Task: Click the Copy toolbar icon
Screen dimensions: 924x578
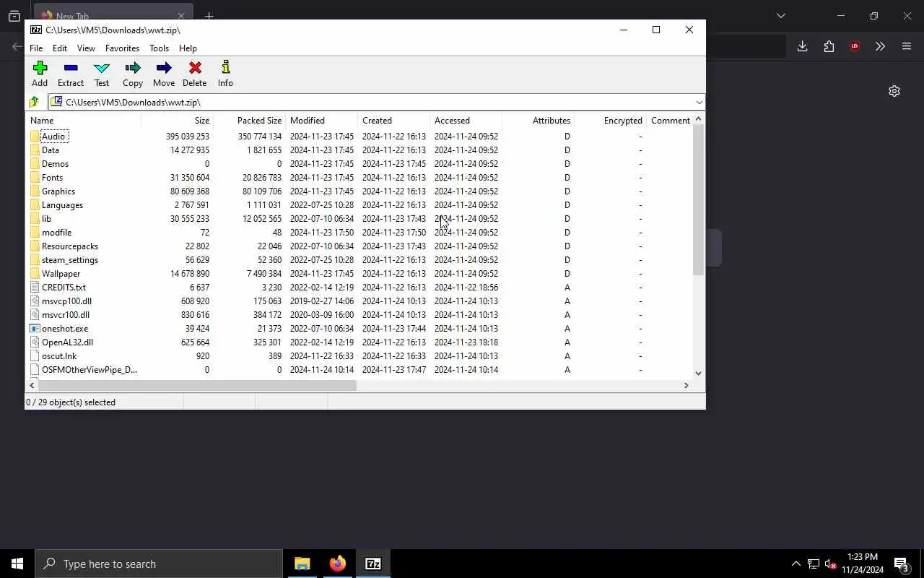Action: click(133, 68)
